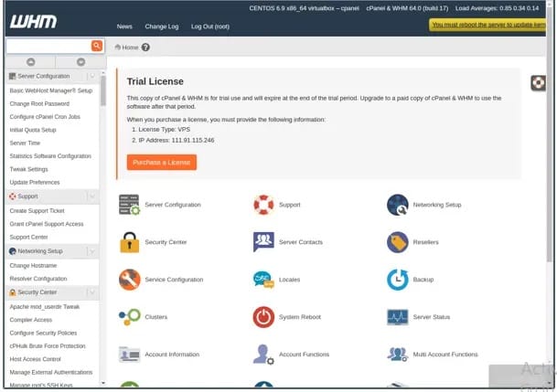Open the Support lifebuoy icon in main grid

tap(263, 205)
